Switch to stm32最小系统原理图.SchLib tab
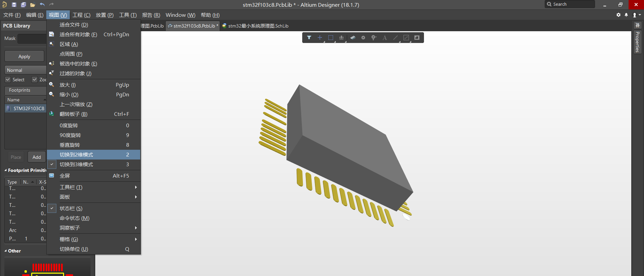 click(255, 26)
